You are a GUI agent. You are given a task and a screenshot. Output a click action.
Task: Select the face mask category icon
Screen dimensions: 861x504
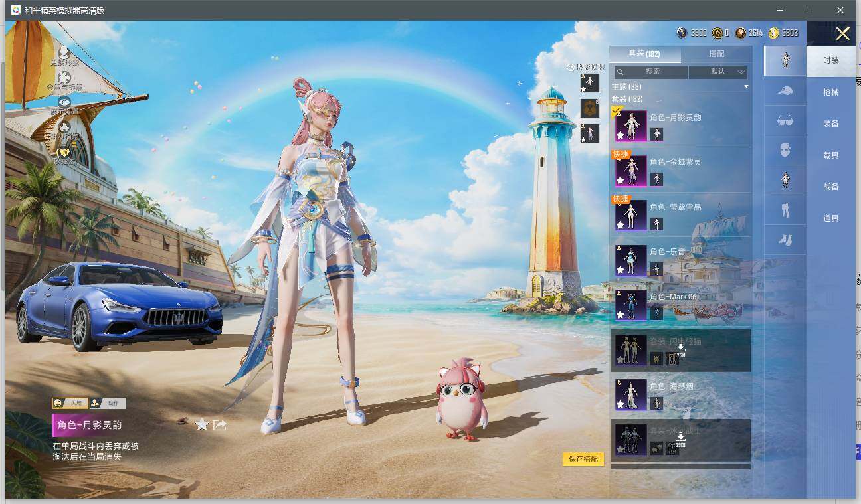coord(785,150)
